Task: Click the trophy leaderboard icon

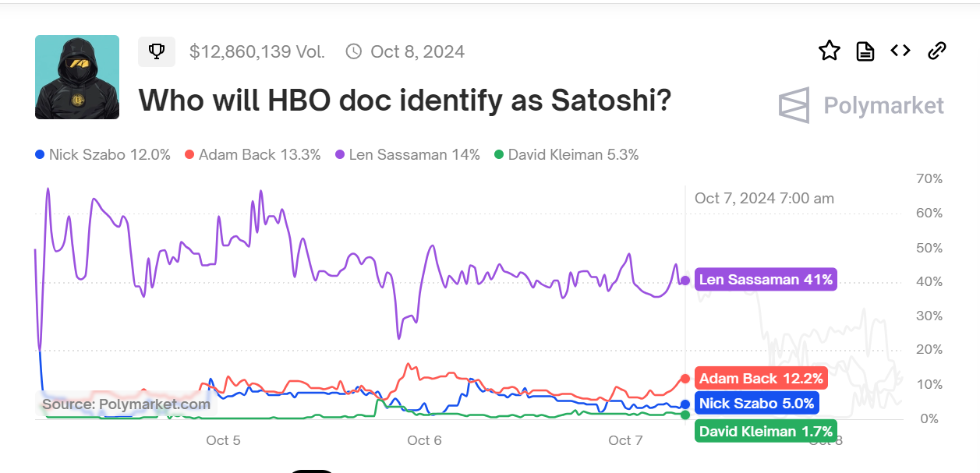Action: click(x=157, y=51)
